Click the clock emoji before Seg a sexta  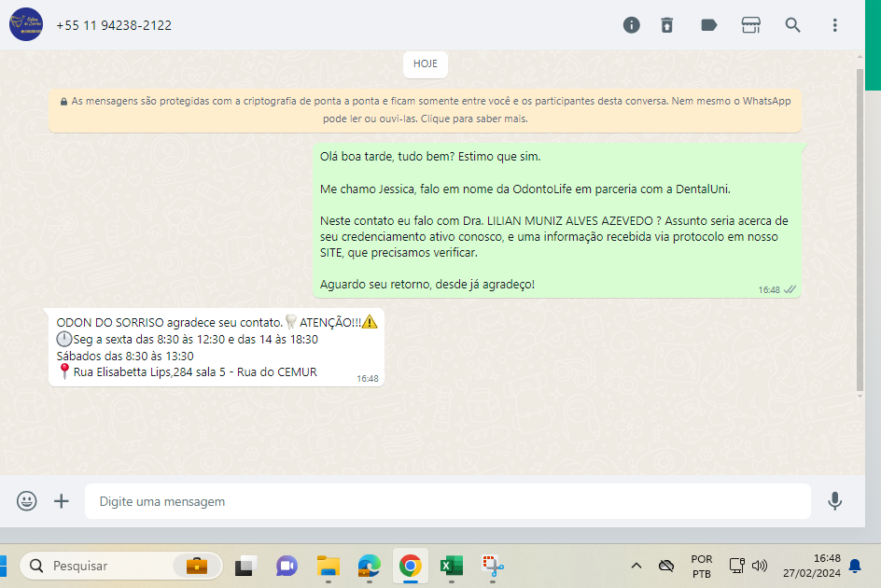[x=64, y=339]
